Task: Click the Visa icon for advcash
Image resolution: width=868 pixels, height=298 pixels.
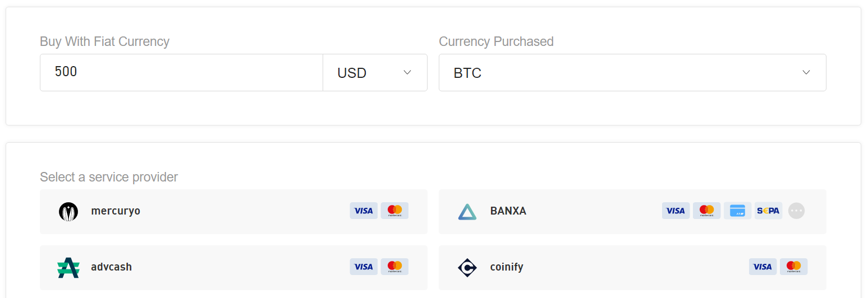Action: [364, 267]
